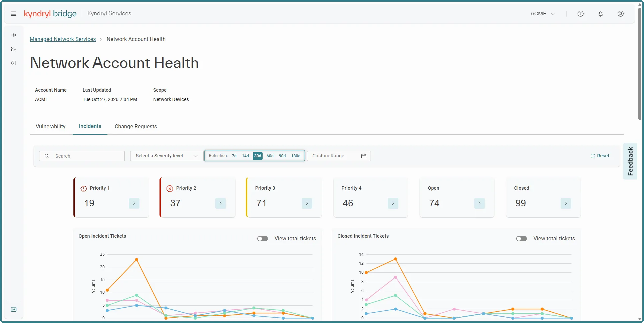Click the Search input field
The width and height of the screenshot is (644, 323).
pyautogui.click(x=82, y=156)
